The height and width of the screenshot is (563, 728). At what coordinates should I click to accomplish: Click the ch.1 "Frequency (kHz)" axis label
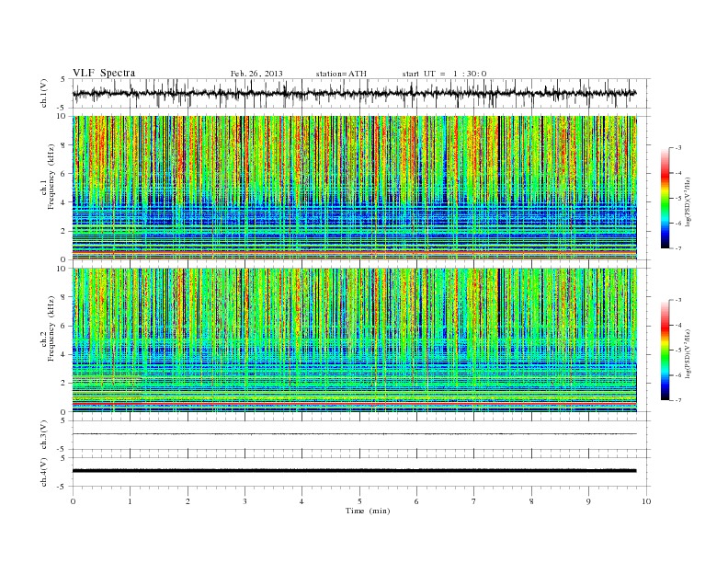(x=51, y=177)
